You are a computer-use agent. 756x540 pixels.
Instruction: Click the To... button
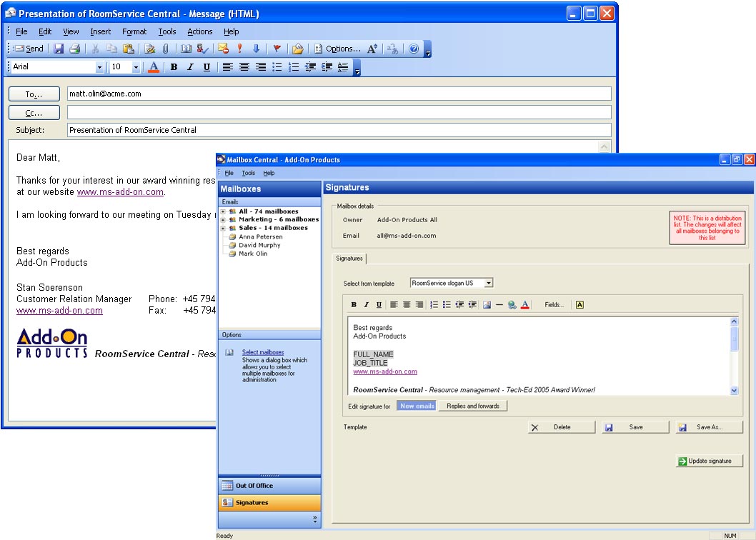[34, 94]
